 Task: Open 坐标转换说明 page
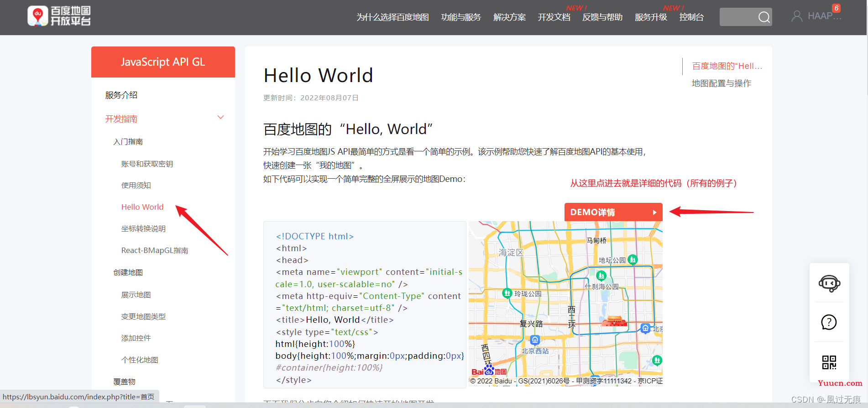[143, 229]
